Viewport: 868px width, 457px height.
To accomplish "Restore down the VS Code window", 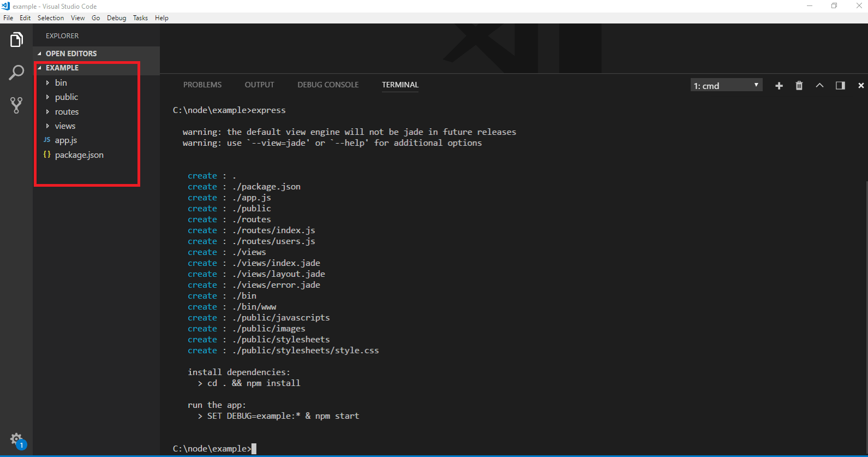I will (834, 6).
